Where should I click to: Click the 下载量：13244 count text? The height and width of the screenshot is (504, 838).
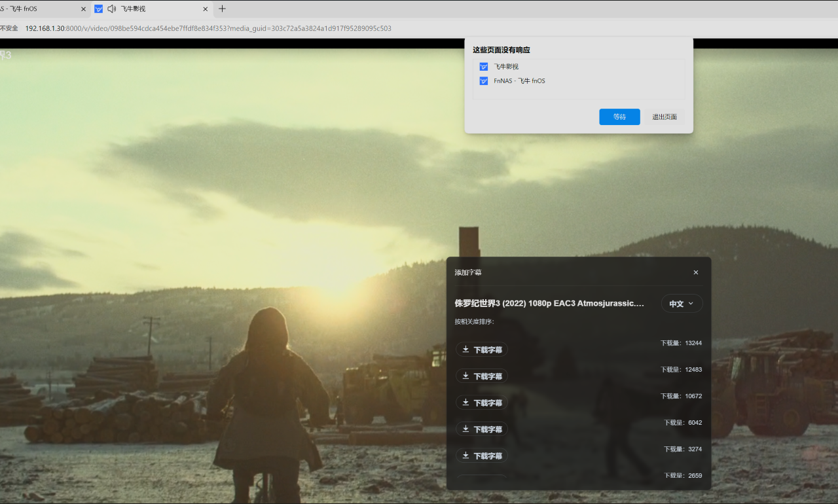click(x=681, y=343)
